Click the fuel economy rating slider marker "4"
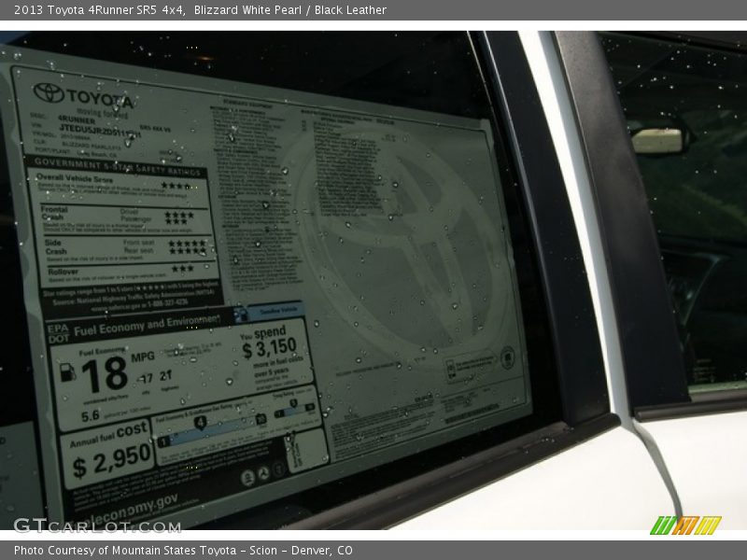747x560 pixels. pyautogui.click(x=200, y=423)
